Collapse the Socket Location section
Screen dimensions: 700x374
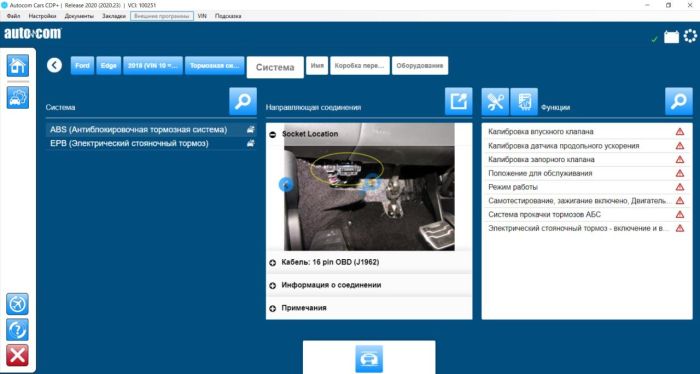(x=272, y=134)
